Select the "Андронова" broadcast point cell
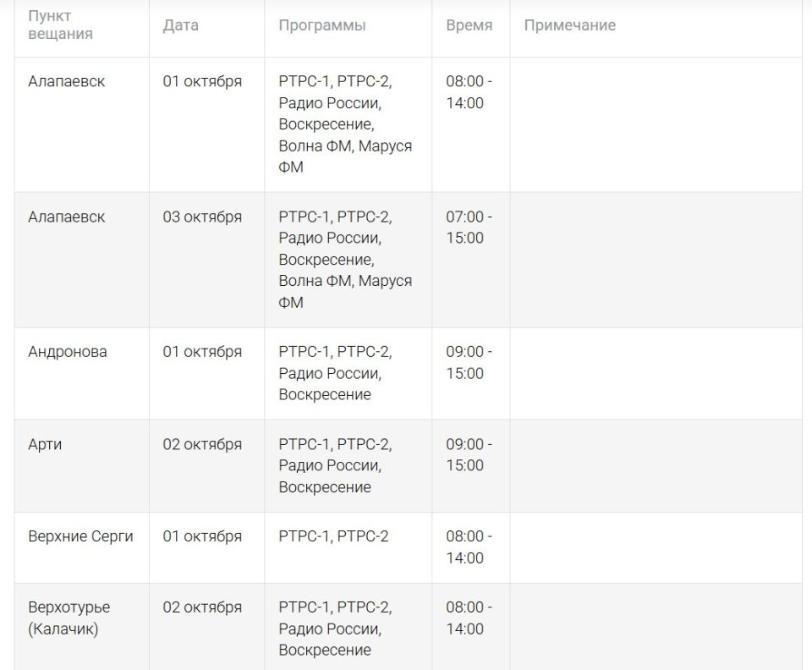Image resolution: width=812 pixels, height=670 pixels. click(68, 352)
